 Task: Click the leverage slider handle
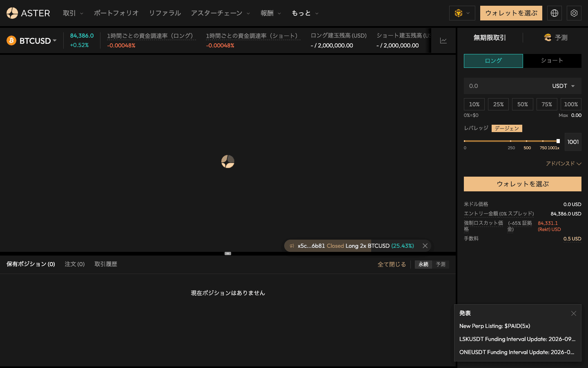(558, 141)
